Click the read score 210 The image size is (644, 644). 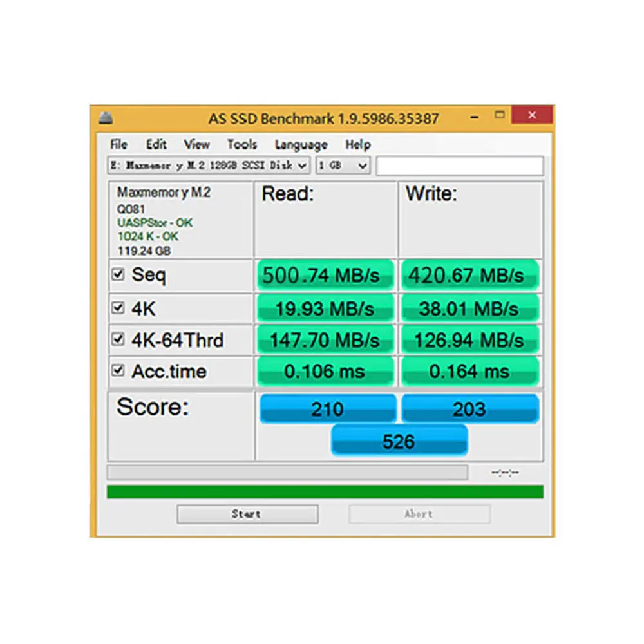point(327,409)
